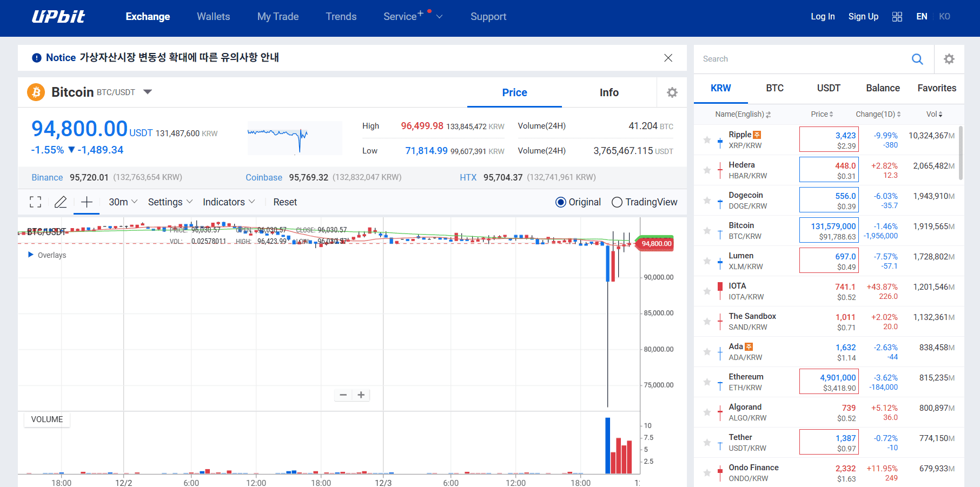Star the Bitcoin BTC/KRW row
The width and height of the screenshot is (980, 487).
707,231
